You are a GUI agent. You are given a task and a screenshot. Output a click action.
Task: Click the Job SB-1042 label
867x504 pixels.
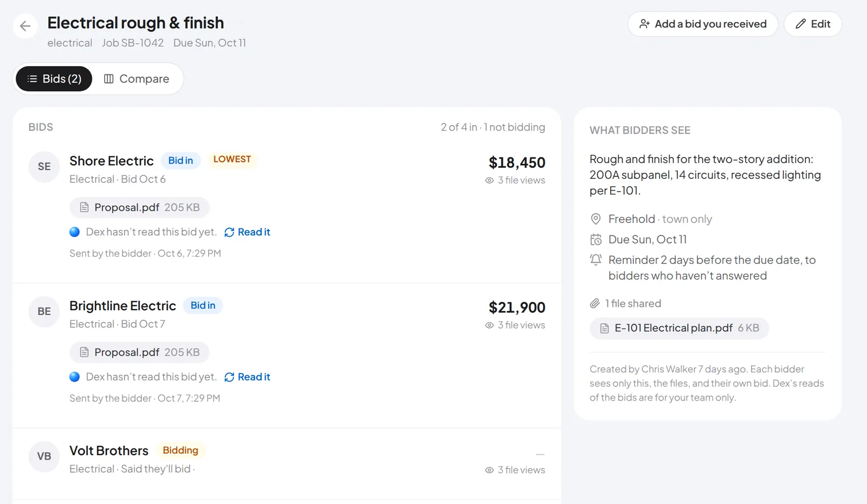[x=133, y=43]
